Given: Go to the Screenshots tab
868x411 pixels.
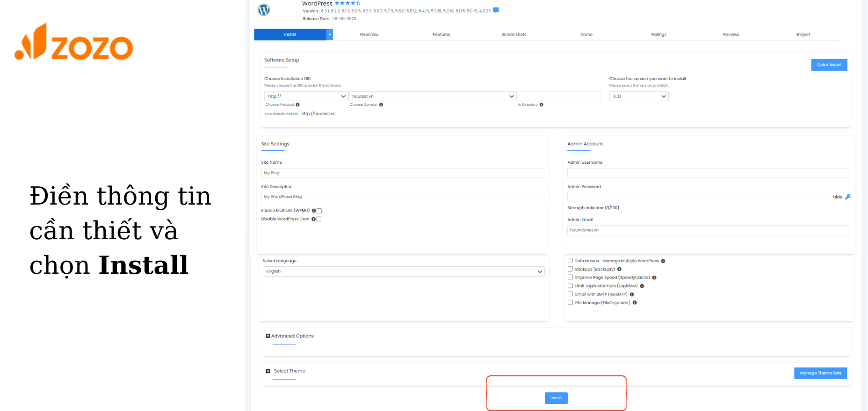Looking at the screenshot, I should pyautogui.click(x=514, y=35).
